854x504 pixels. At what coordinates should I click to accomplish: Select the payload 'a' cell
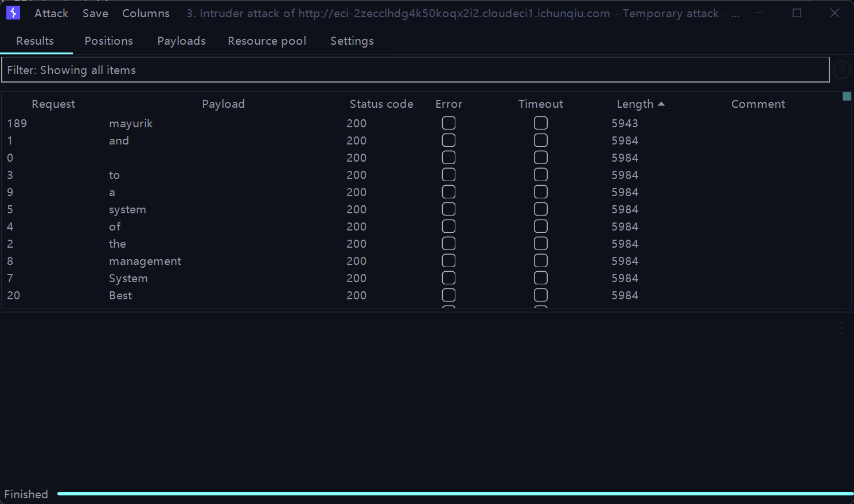(x=112, y=192)
